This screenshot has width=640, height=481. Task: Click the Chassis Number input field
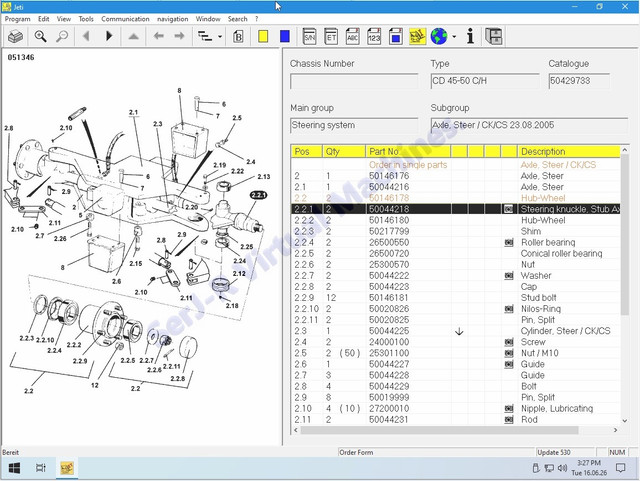(x=354, y=81)
